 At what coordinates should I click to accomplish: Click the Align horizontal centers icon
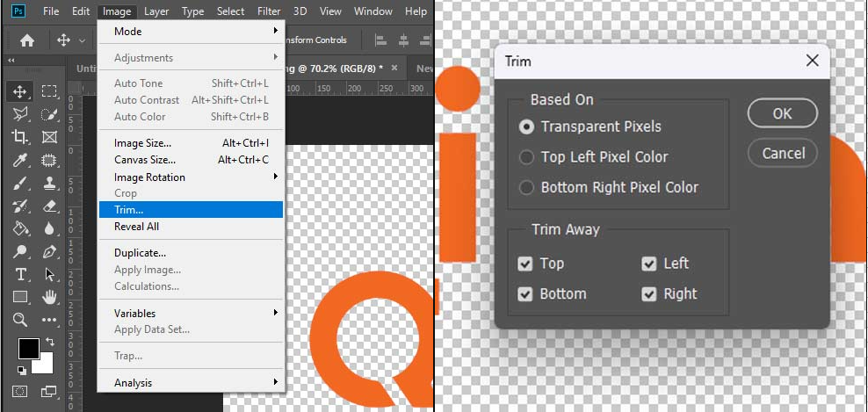(x=403, y=40)
